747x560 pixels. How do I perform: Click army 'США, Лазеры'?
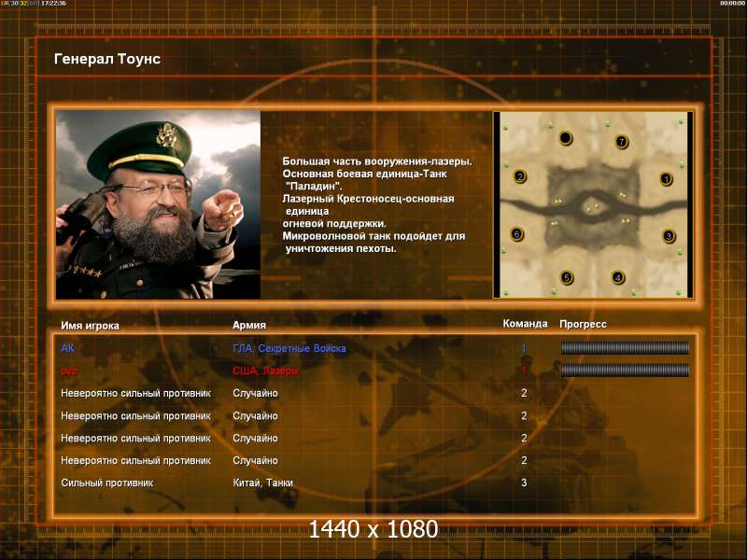point(265,371)
